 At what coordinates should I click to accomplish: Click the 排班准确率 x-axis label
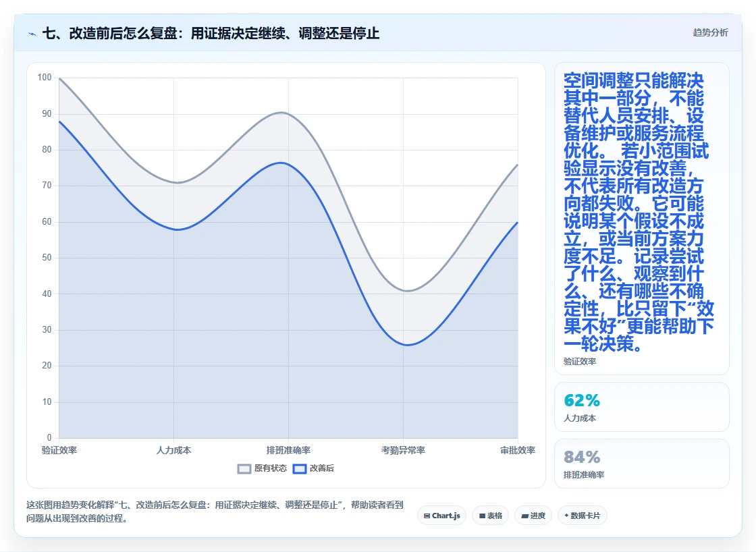tap(288, 450)
